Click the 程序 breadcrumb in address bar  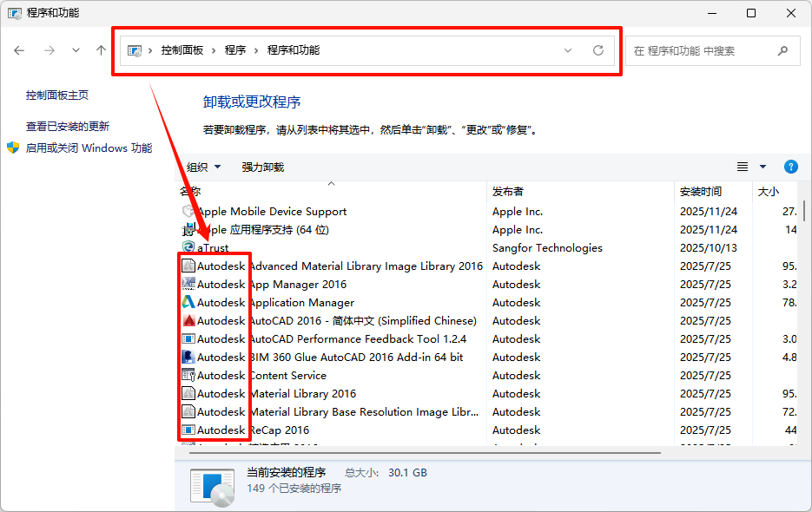pyautogui.click(x=234, y=50)
